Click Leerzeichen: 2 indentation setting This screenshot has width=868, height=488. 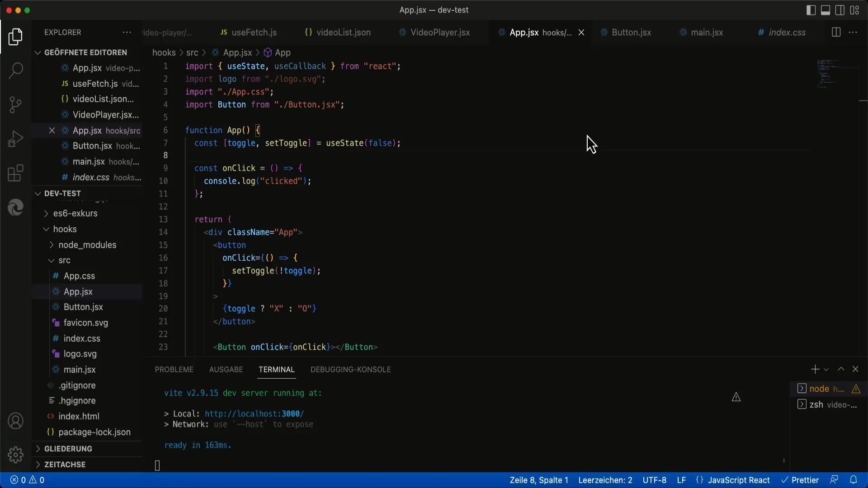click(605, 480)
